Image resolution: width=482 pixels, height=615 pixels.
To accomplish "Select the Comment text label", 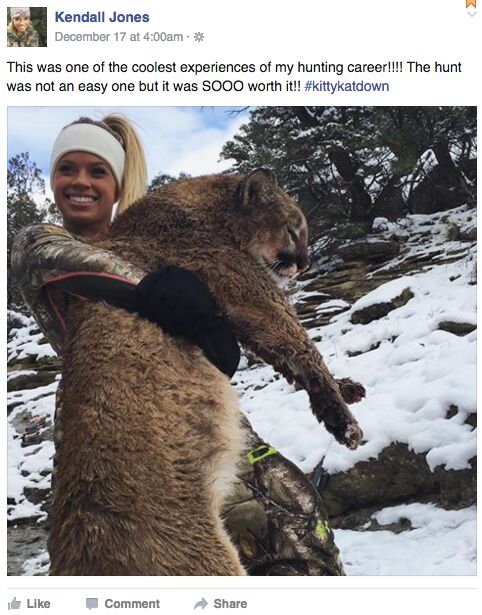I will (x=132, y=603).
